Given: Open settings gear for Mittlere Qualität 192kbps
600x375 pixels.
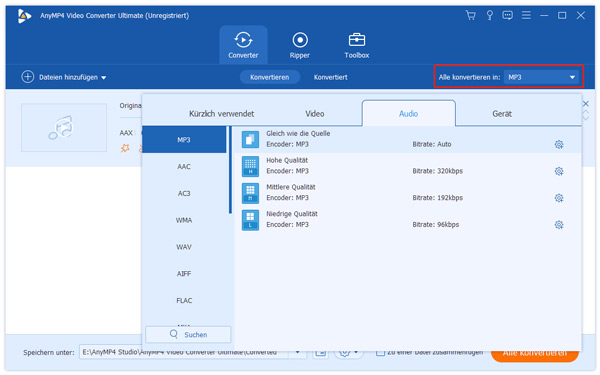Looking at the screenshot, I should point(559,198).
